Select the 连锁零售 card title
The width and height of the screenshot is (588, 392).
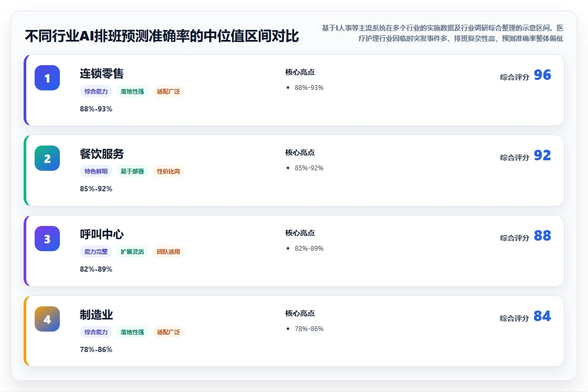pos(102,74)
